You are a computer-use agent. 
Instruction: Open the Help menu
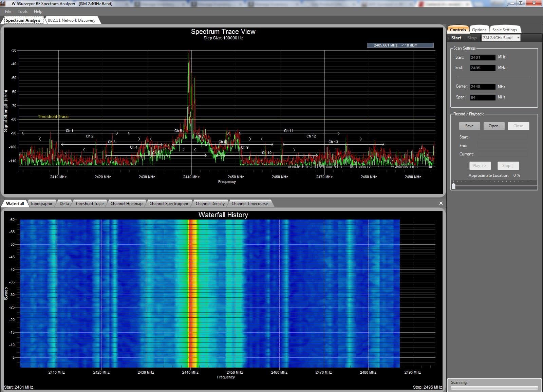38,11
